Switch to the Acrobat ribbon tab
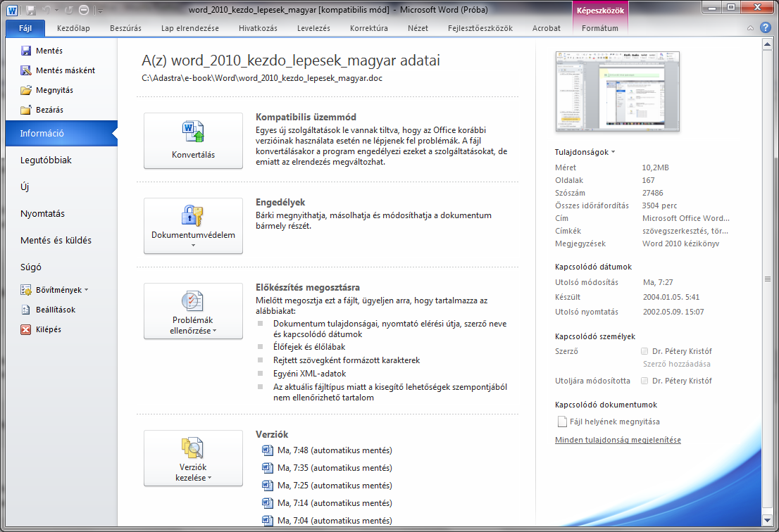 point(546,28)
